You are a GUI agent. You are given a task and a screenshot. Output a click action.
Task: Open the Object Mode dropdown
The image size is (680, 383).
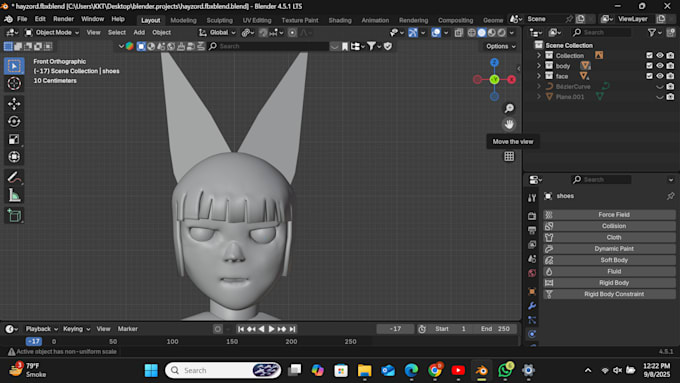(x=52, y=33)
